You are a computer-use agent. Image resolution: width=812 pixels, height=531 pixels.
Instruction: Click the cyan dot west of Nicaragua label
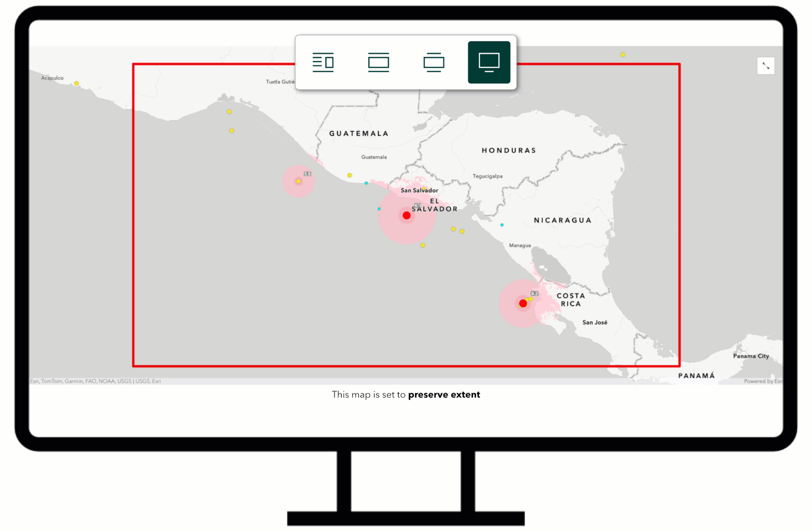click(x=502, y=225)
